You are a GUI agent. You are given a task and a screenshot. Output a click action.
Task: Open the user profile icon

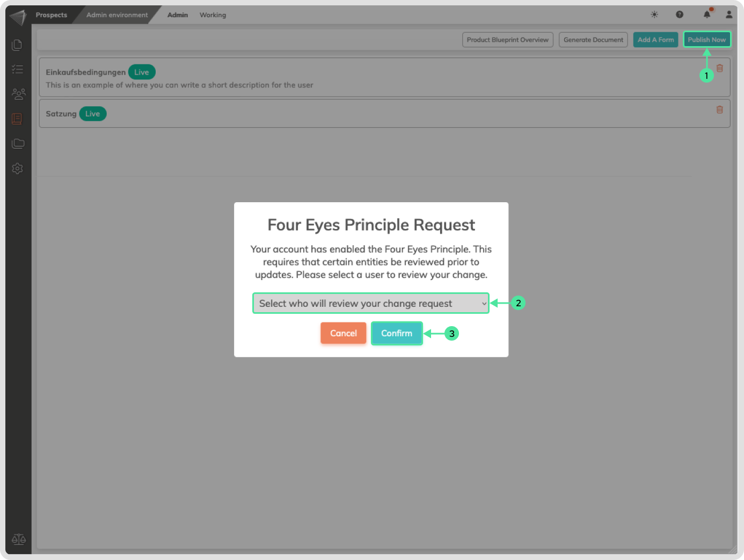tap(729, 14)
